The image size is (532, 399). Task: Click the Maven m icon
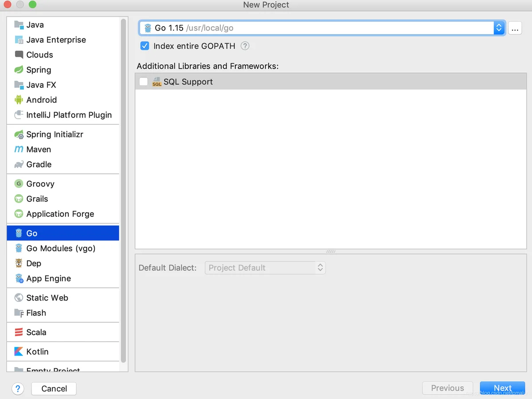(19, 149)
